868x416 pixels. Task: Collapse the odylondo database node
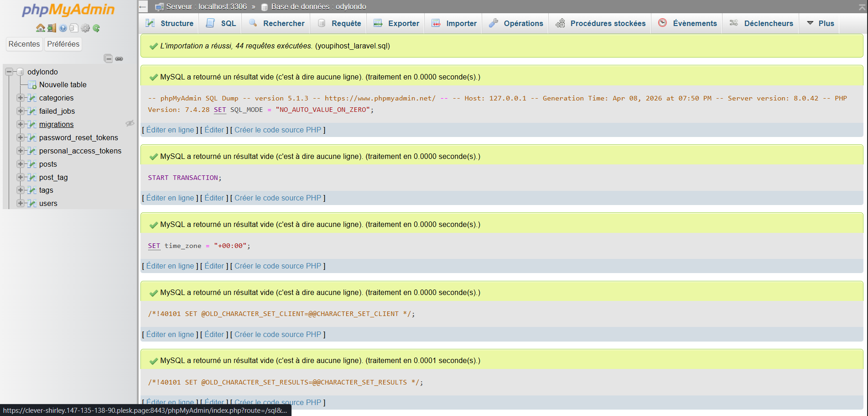click(x=9, y=72)
